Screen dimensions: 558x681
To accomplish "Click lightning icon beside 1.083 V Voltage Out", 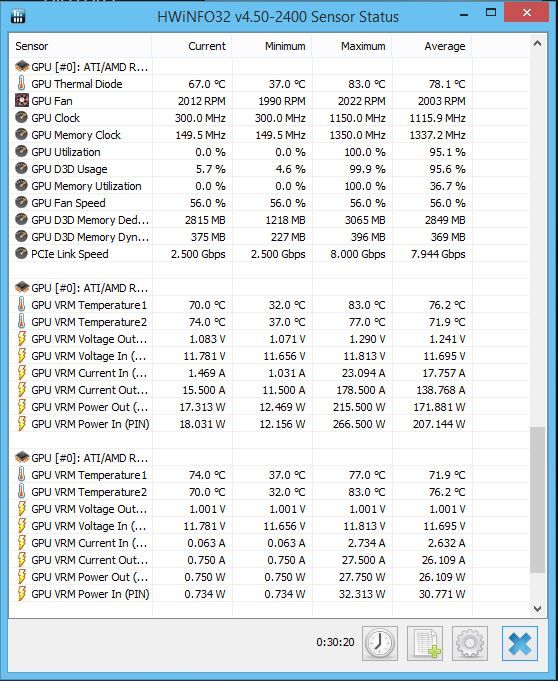I will tap(22, 339).
